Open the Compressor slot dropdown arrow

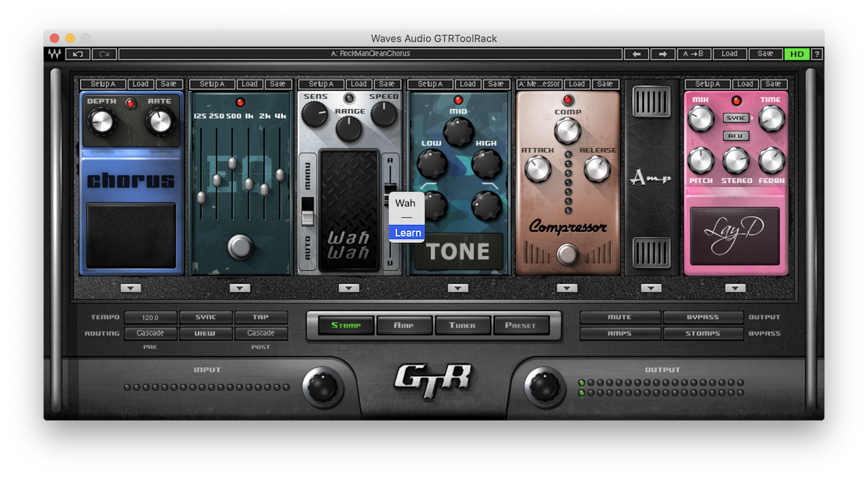click(x=567, y=288)
